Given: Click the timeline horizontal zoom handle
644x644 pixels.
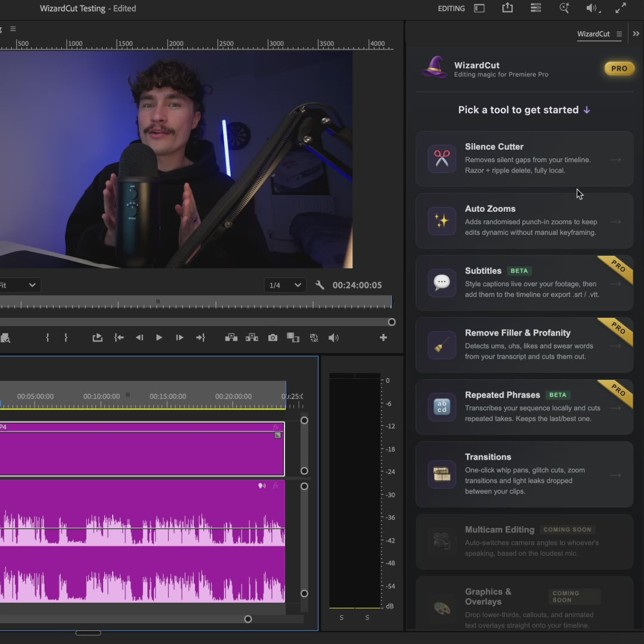Looking at the screenshot, I should coord(247,619).
